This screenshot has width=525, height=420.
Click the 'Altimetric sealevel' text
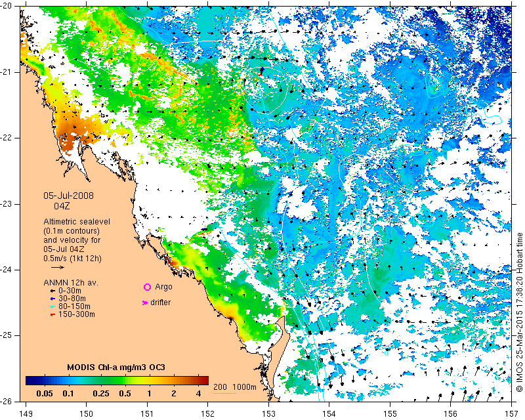[77, 222]
